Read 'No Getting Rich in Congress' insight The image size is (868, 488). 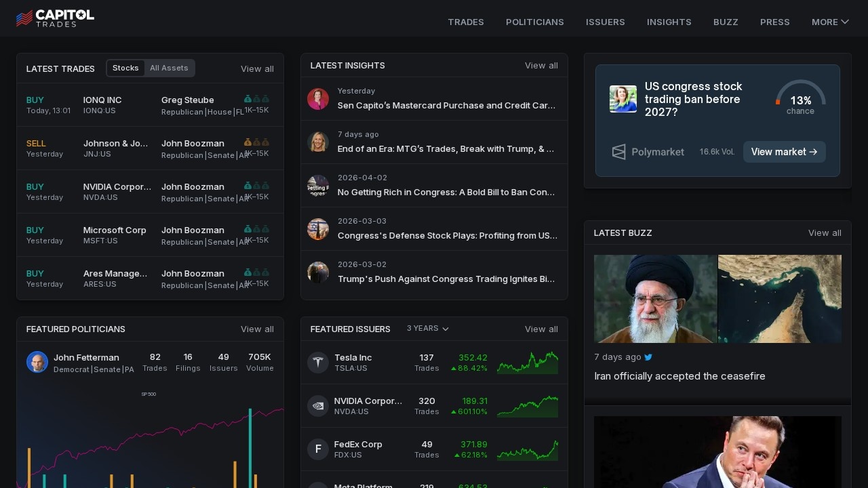click(x=446, y=192)
